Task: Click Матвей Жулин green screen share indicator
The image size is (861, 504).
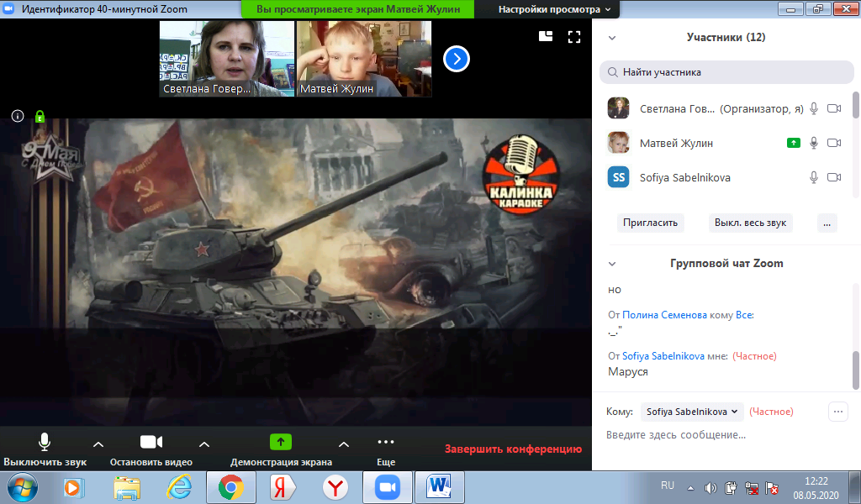Action: click(x=794, y=143)
